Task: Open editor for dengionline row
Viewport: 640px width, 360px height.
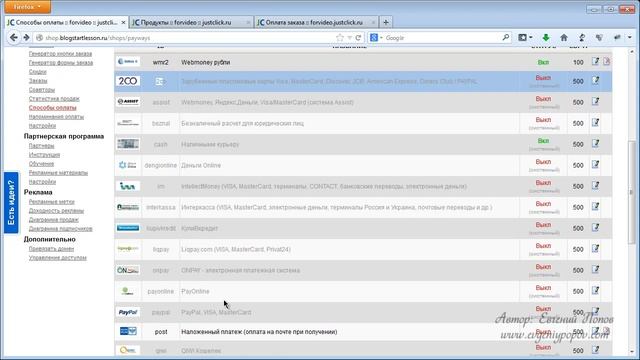Action: click(x=596, y=164)
